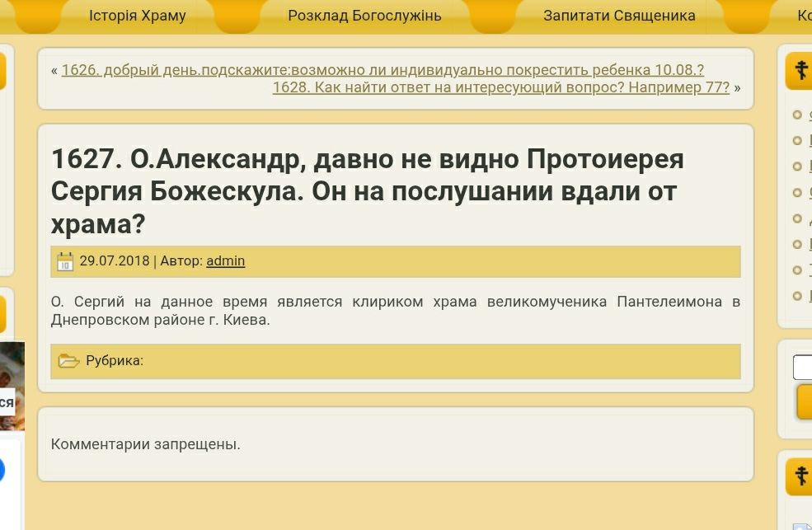Click the Orthodox cross icon below the search box
Viewport: 812px width, 530px height.
800,476
